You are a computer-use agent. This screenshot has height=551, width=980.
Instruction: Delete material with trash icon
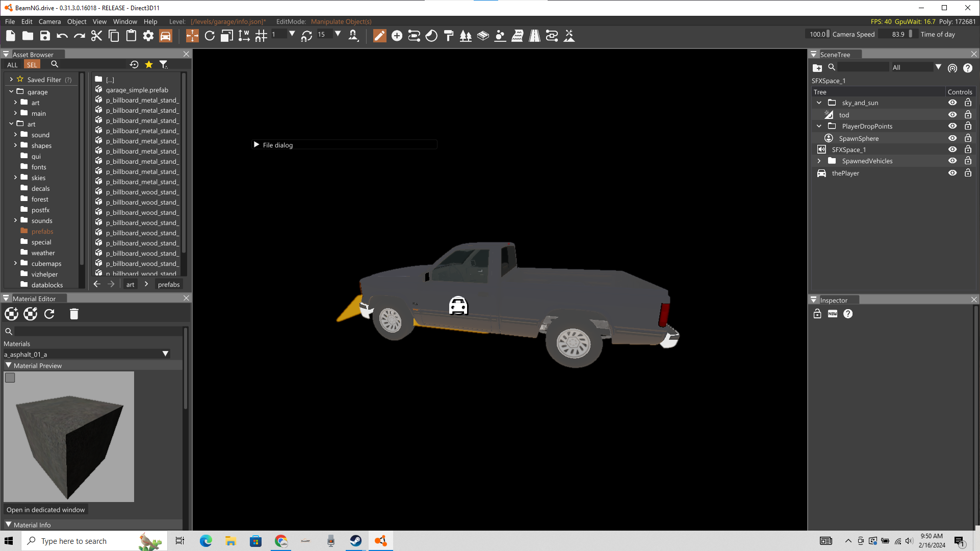click(74, 314)
